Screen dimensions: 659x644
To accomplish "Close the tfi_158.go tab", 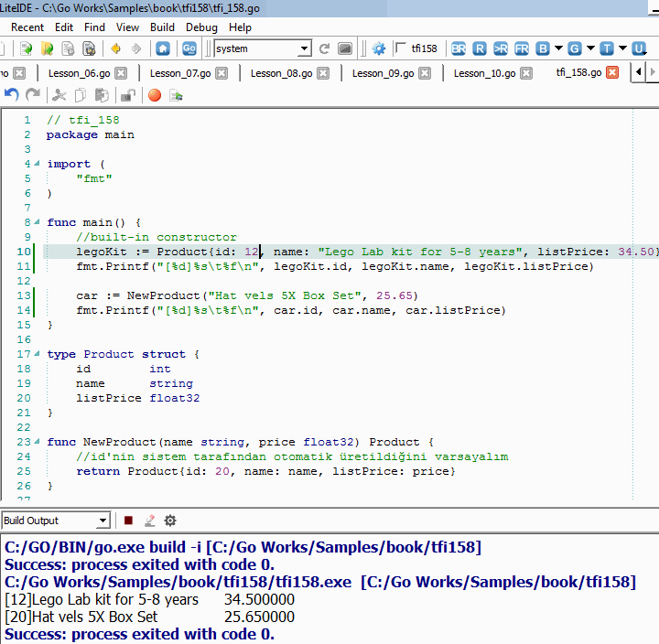I will pyautogui.click(x=612, y=72).
